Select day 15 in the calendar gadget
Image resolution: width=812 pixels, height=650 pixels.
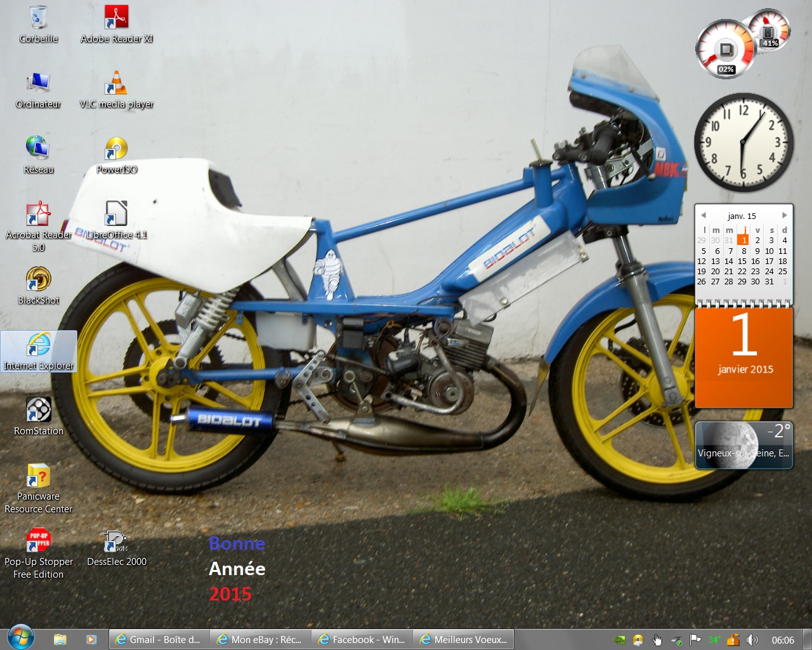(742, 261)
